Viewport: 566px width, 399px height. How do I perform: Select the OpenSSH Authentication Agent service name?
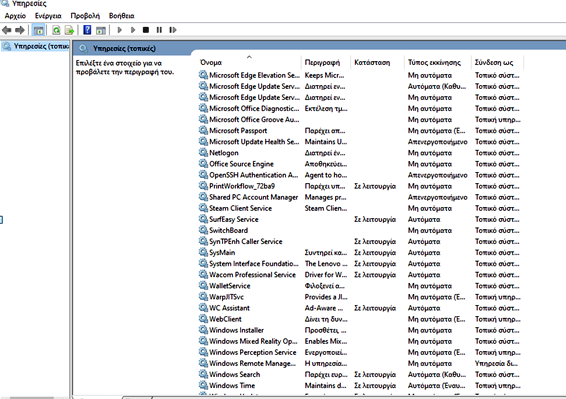[254, 175]
